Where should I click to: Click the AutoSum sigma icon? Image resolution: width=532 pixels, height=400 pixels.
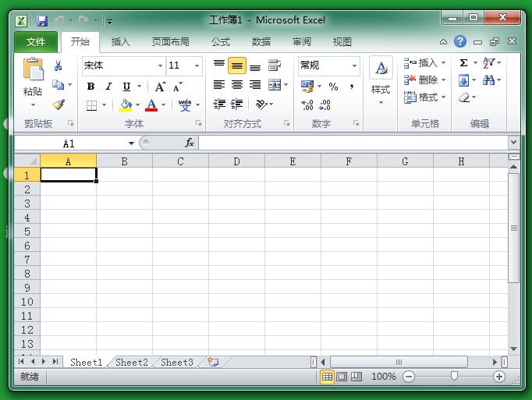(463, 63)
